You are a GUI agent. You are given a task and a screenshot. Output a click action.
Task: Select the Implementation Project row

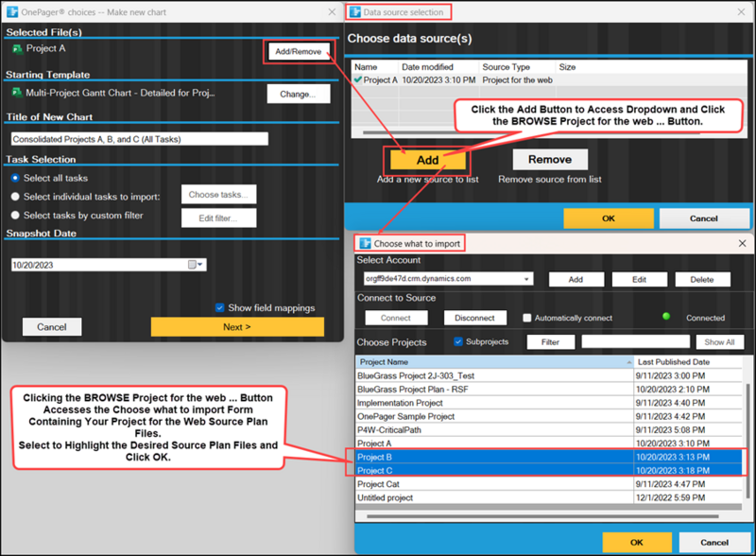(549, 403)
